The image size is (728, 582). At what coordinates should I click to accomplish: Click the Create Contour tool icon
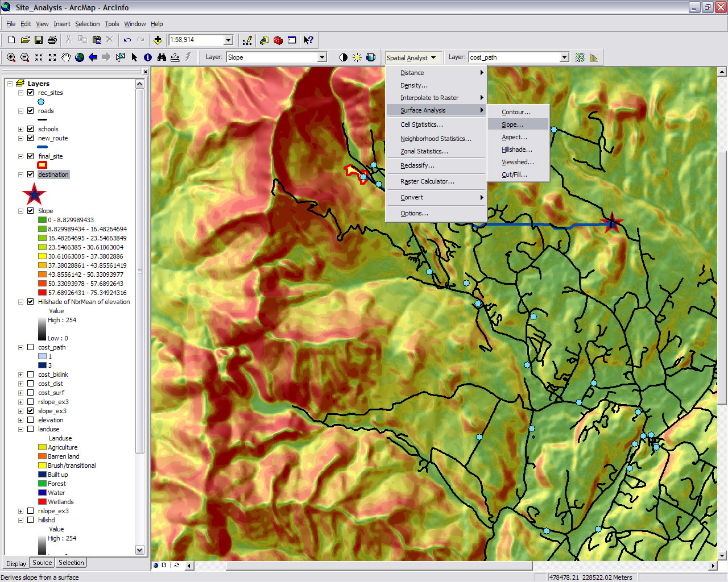point(580,57)
